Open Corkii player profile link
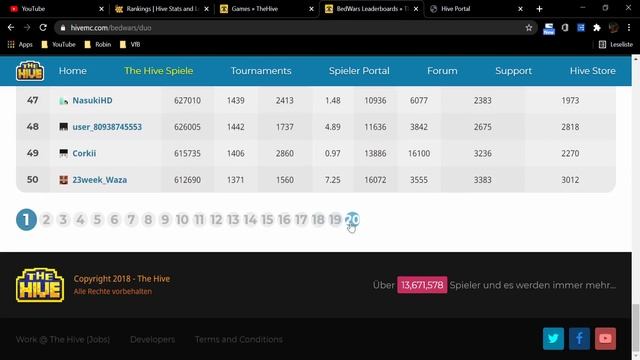This screenshot has height=360, width=640. (x=84, y=153)
